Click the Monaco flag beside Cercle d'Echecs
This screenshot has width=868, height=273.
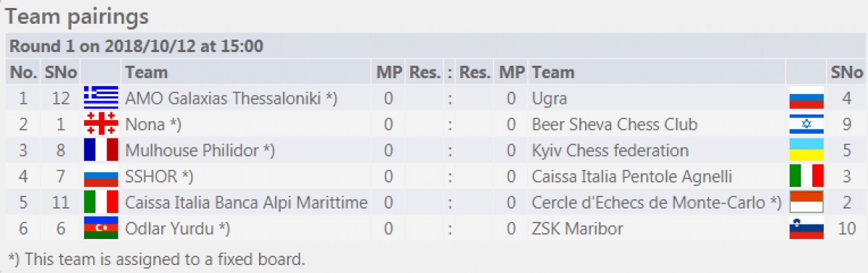pos(807,202)
